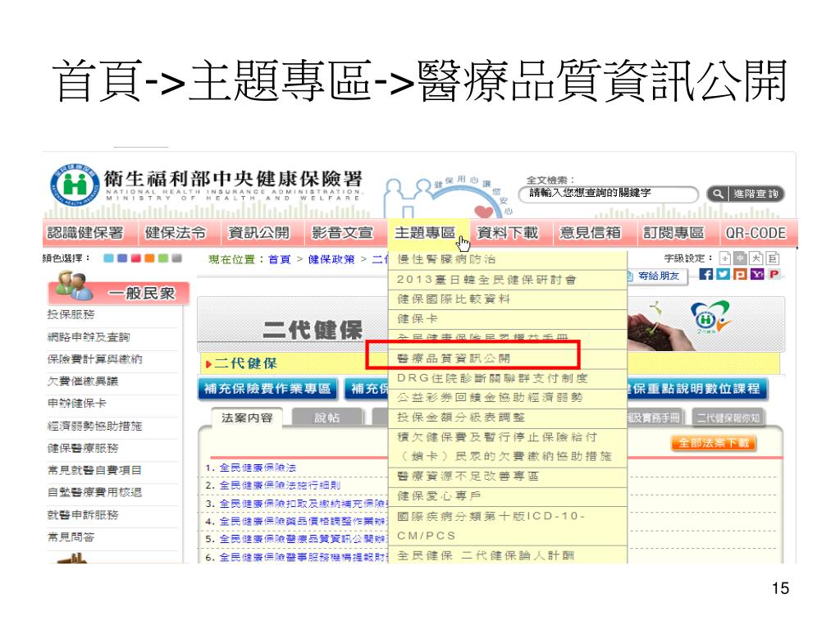This screenshot has height=630, width=840.
Task: Open the 意見信箱 menu
Action: [x=591, y=232]
